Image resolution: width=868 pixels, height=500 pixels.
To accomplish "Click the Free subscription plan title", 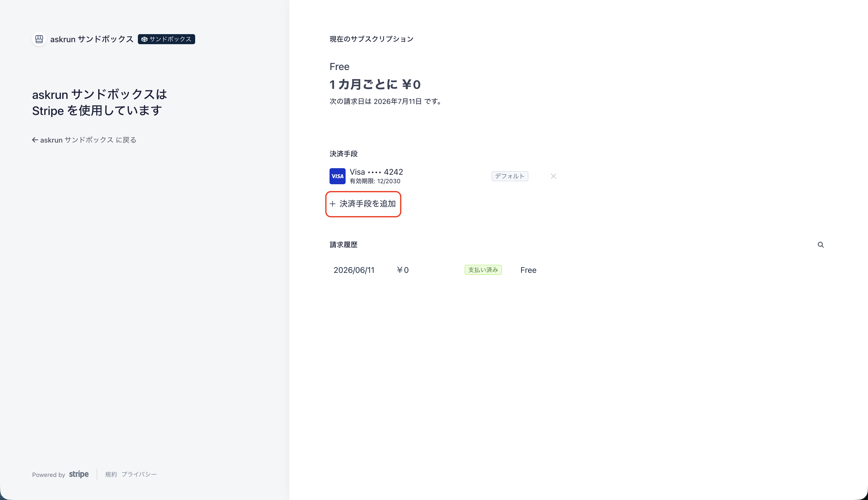I will 340,67.
